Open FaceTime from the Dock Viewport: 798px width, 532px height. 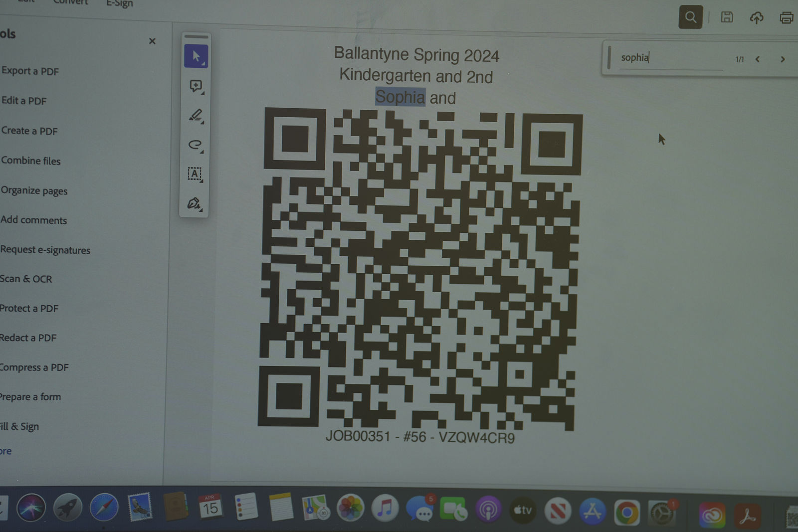click(x=453, y=510)
